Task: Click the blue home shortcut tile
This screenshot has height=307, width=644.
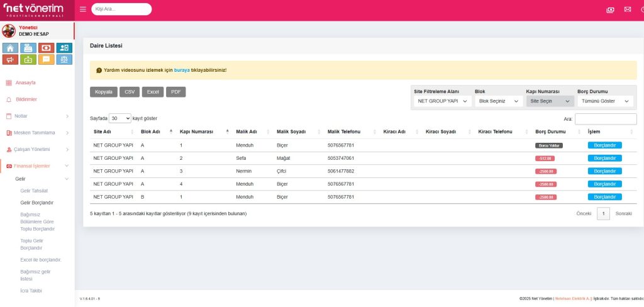Action: pos(10,48)
